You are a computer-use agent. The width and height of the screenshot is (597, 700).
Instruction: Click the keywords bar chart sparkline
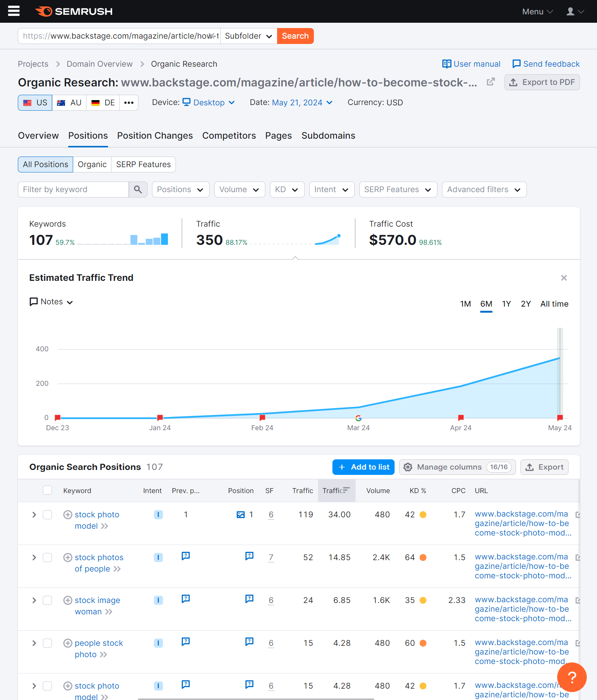(122, 239)
